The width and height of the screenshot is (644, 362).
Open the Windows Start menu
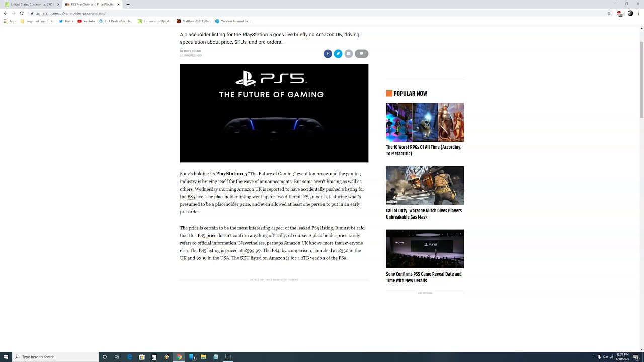[6, 357]
